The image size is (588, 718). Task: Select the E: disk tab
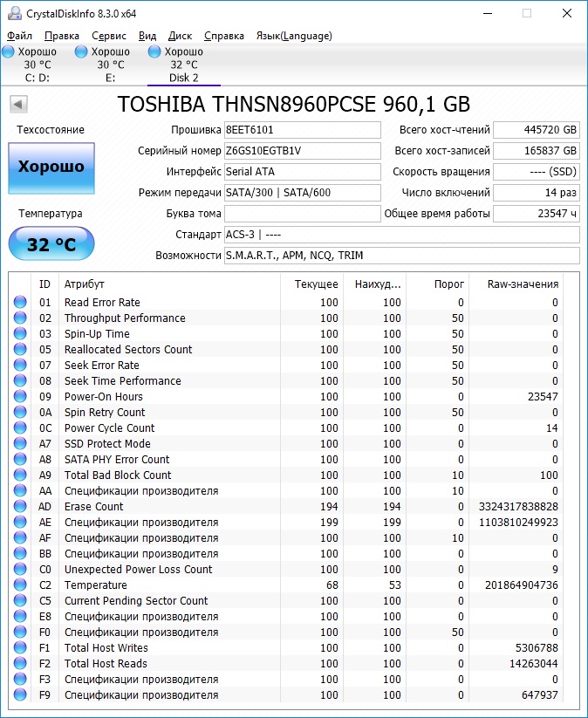[x=111, y=65]
